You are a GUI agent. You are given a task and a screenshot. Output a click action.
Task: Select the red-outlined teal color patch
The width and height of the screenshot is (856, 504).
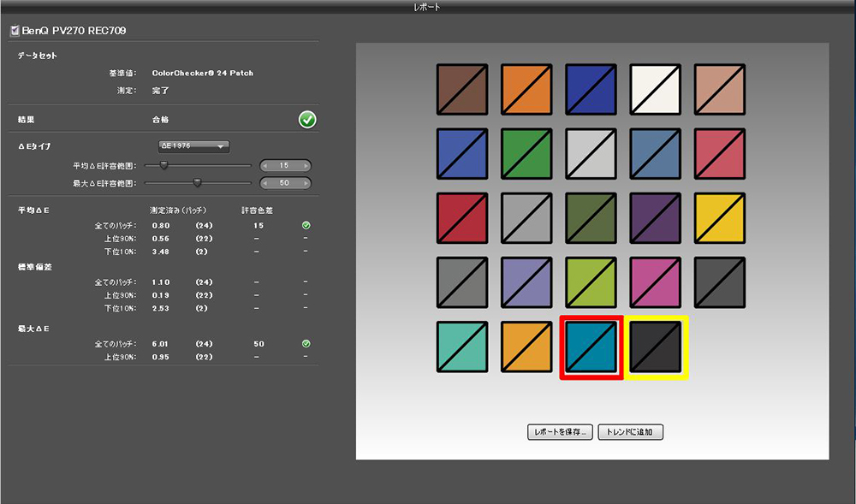point(591,347)
